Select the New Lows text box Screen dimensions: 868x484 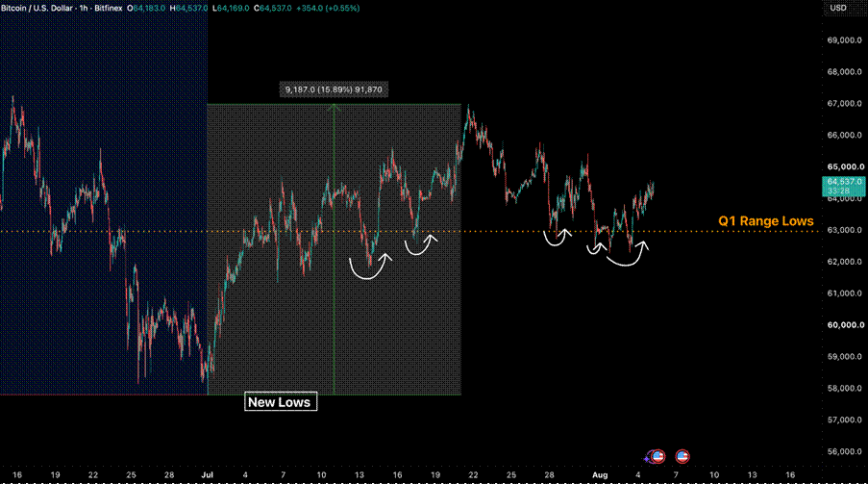pos(281,402)
